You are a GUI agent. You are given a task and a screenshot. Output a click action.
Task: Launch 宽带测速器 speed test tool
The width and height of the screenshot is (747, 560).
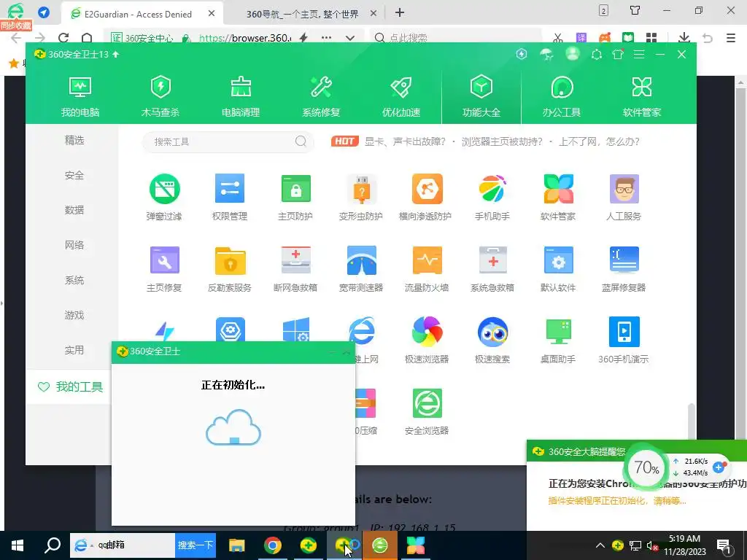pyautogui.click(x=361, y=268)
